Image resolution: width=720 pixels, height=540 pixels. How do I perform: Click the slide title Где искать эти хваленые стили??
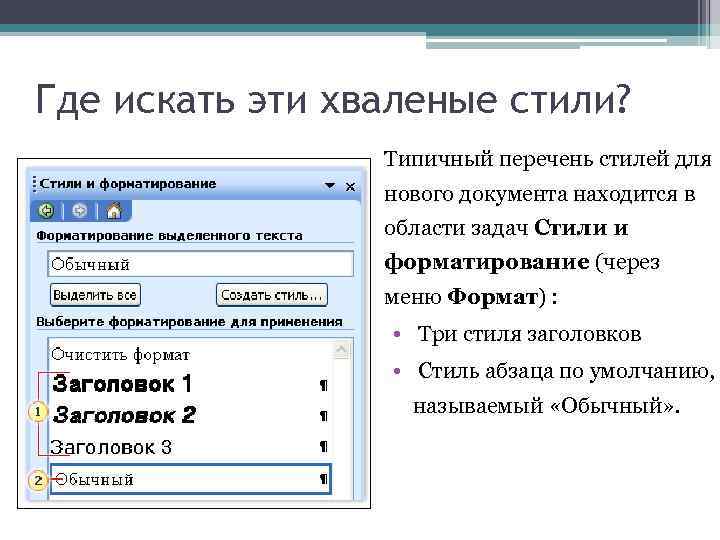click(332, 99)
